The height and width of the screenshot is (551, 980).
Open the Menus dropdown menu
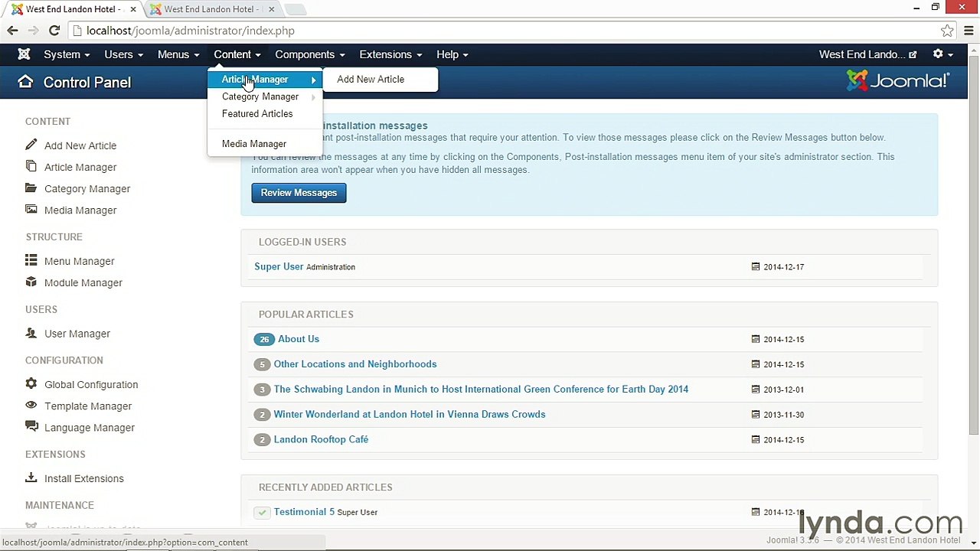[178, 54]
